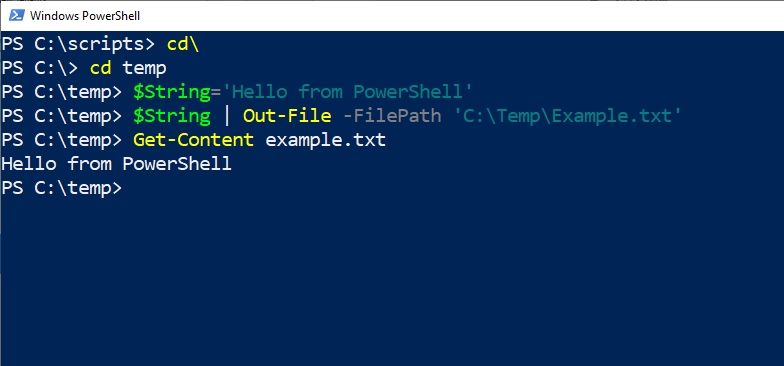Click the 'cd\' command on first line
The width and height of the screenshot is (784, 366).
click(183, 44)
